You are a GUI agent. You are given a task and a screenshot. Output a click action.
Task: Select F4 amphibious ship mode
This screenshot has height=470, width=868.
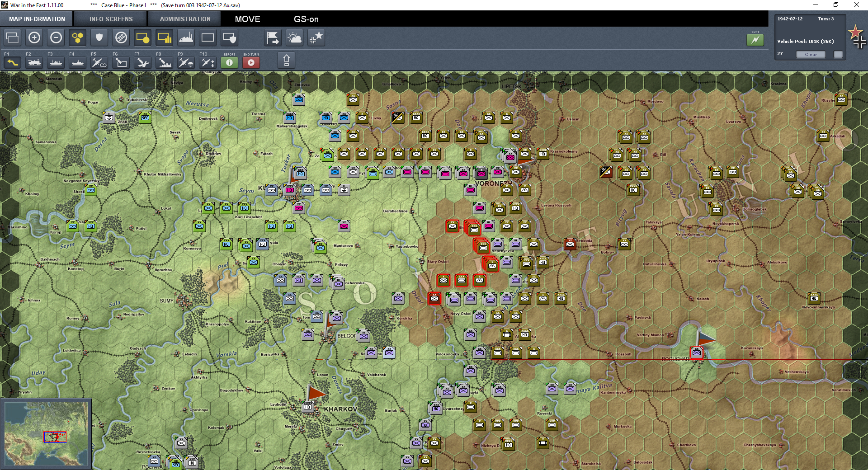pyautogui.click(x=78, y=62)
